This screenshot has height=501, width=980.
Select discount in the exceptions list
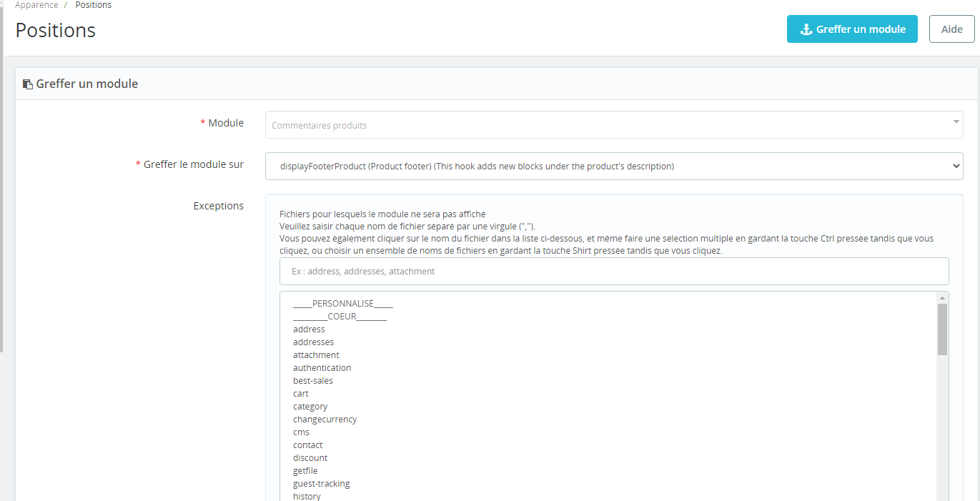tap(310, 458)
